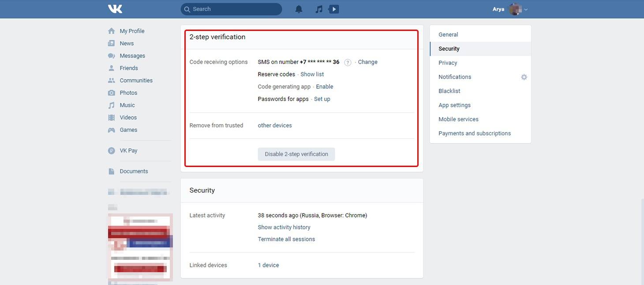Click the Friends person icon
This screenshot has width=644, height=285.
pos(112,68)
